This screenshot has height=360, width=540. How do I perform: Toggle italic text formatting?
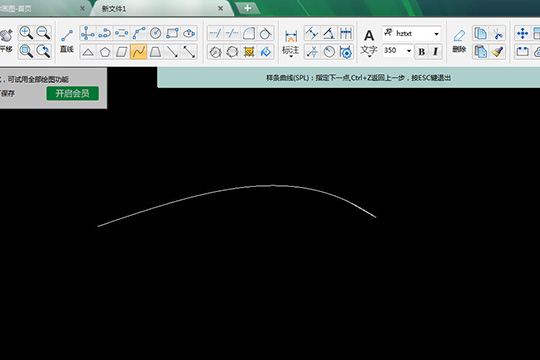tap(436, 52)
